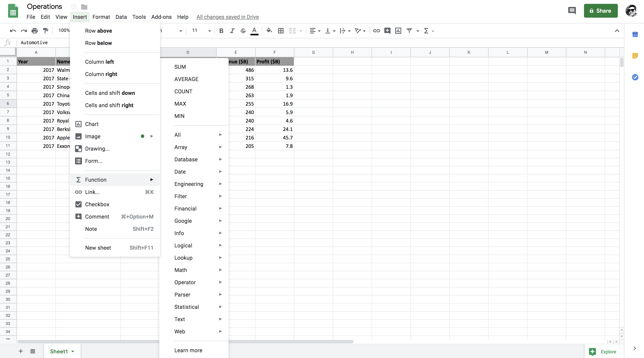Click the Strikethrough formatting icon
The height and width of the screenshot is (358, 644).
point(243,30)
